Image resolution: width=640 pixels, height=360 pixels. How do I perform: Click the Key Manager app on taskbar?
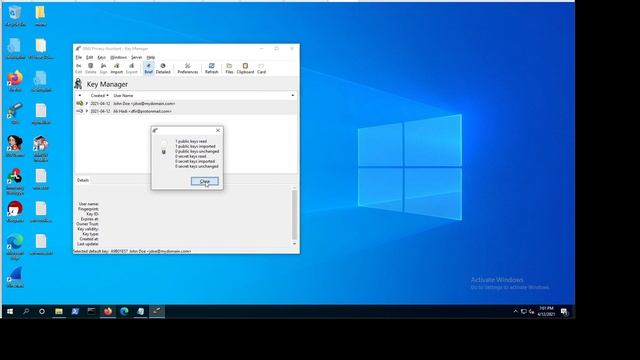pos(157,311)
